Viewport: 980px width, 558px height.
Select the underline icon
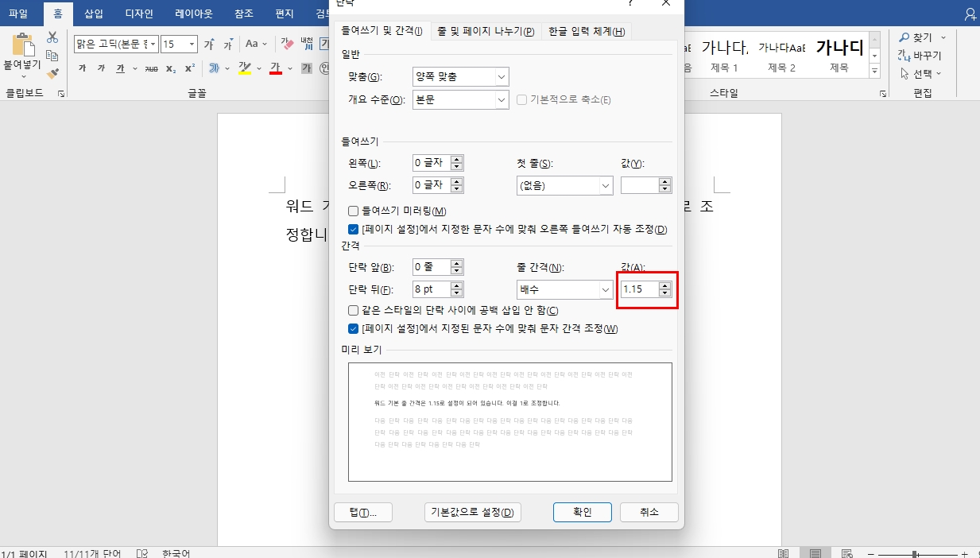tap(121, 69)
